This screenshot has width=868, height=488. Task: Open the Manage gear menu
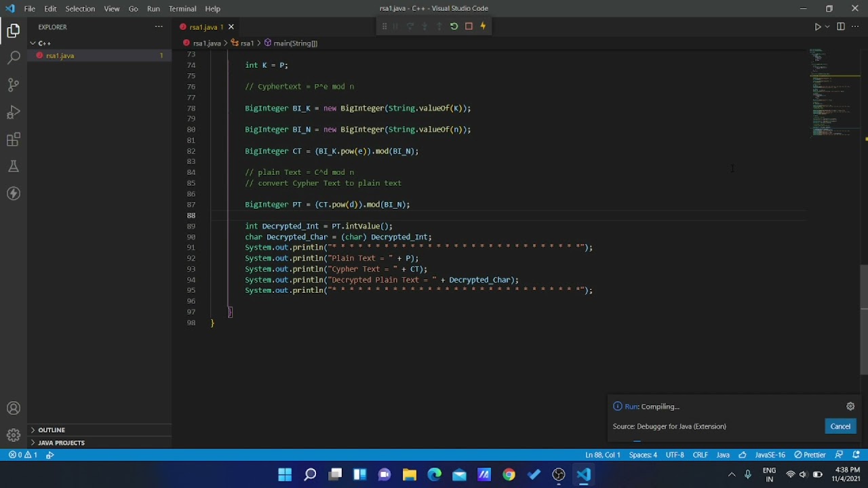tap(14, 435)
